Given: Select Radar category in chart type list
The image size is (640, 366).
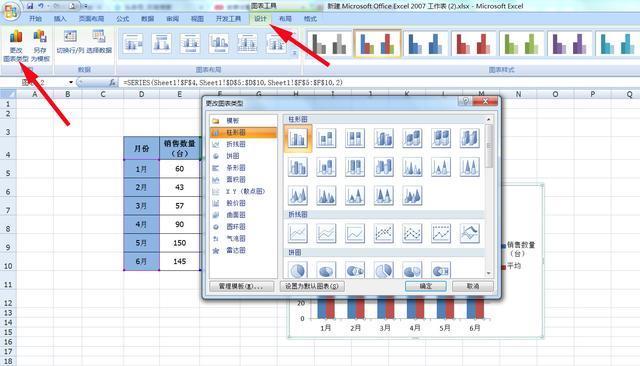Looking at the screenshot, I should pyautogui.click(x=243, y=251).
